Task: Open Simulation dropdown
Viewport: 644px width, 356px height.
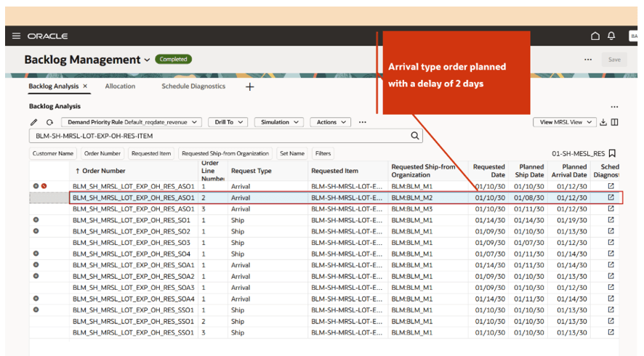Action: tap(279, 122)
